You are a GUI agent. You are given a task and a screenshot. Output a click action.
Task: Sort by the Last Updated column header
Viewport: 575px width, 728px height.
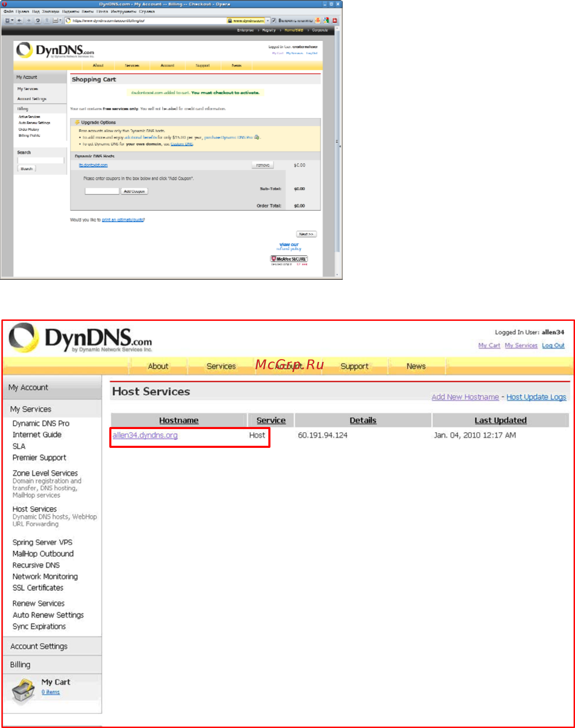click(501, 420)
